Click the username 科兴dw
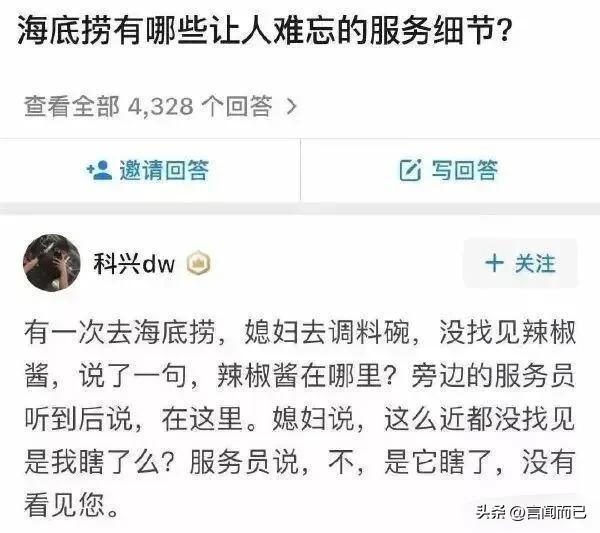Image resolution: width=600 pixels, height=533 pixels. click(x=134, y=264)
